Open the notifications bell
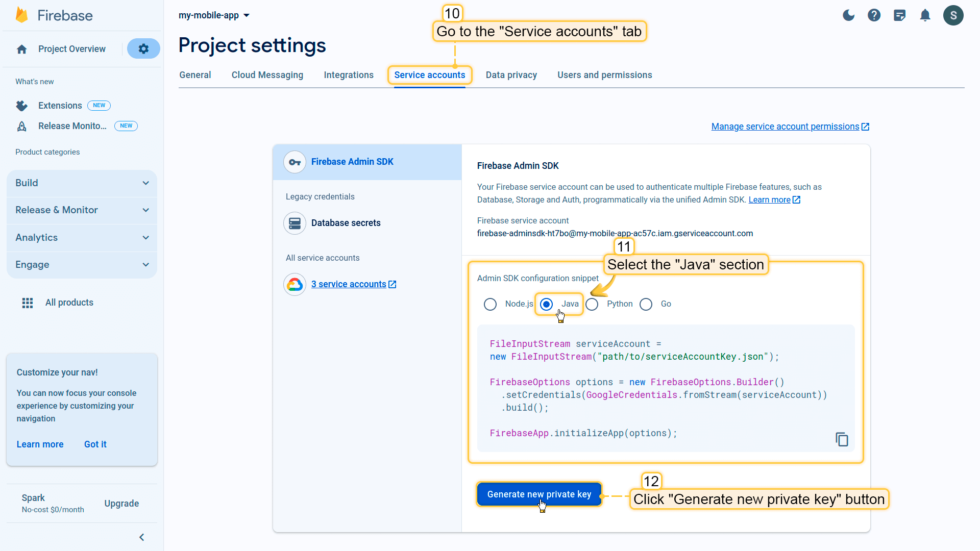980x551 pixels. [x=925, y=15]
